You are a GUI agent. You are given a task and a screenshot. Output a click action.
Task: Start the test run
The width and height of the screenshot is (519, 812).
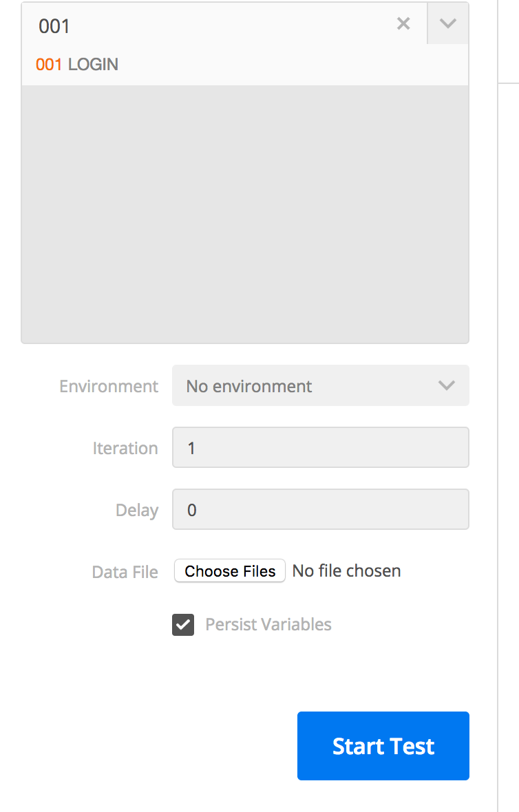tap(383, 746)
